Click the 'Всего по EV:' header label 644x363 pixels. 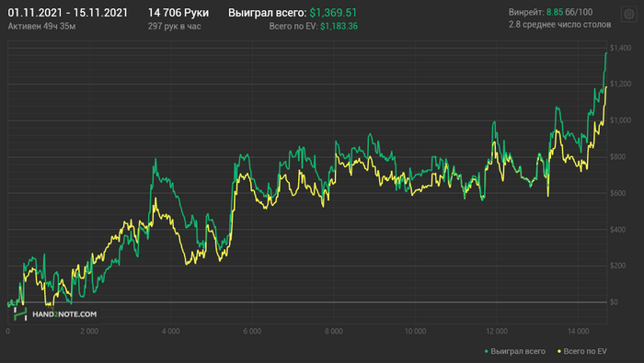coord(293,27)
